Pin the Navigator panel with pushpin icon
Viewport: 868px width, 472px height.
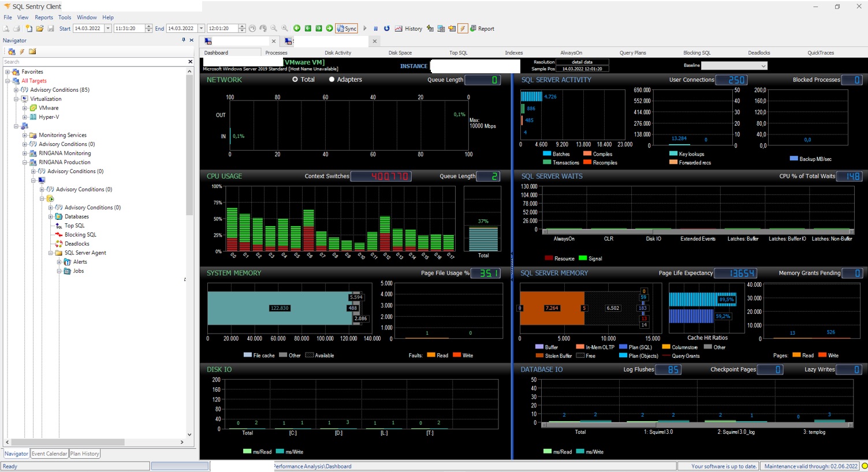[x=184, y=40]
